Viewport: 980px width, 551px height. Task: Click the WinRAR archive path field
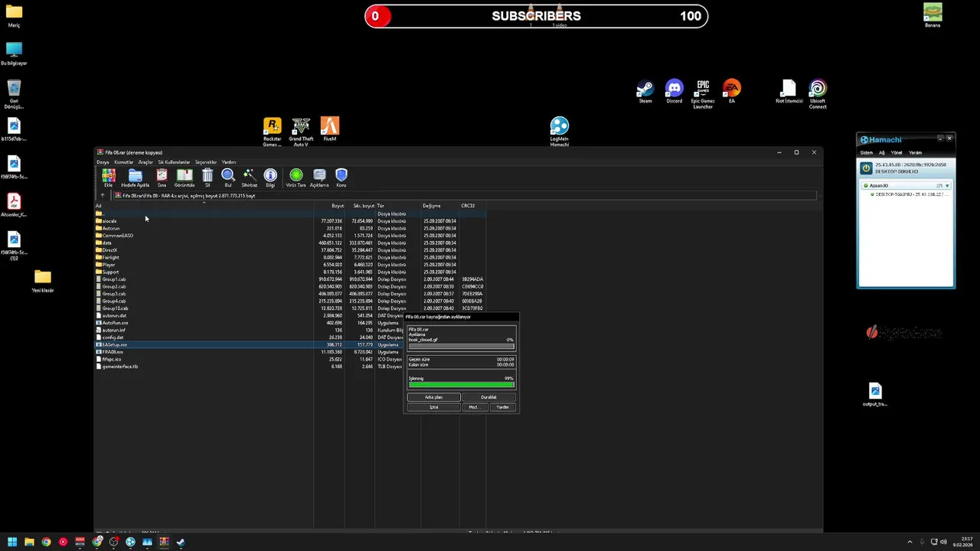(x=465, y=196)
